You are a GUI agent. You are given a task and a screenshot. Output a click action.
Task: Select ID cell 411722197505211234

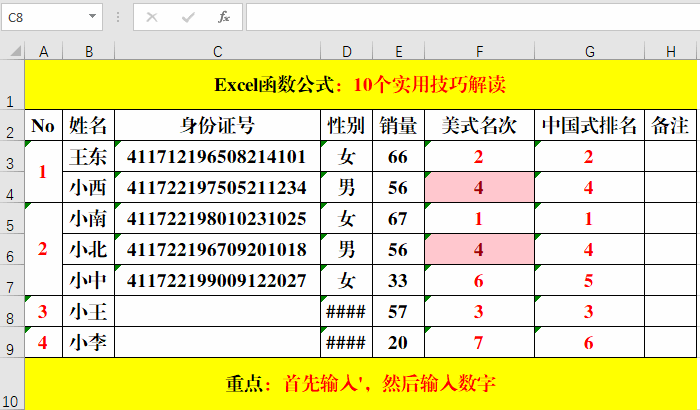pyautogui.click(x=217, y=187)
